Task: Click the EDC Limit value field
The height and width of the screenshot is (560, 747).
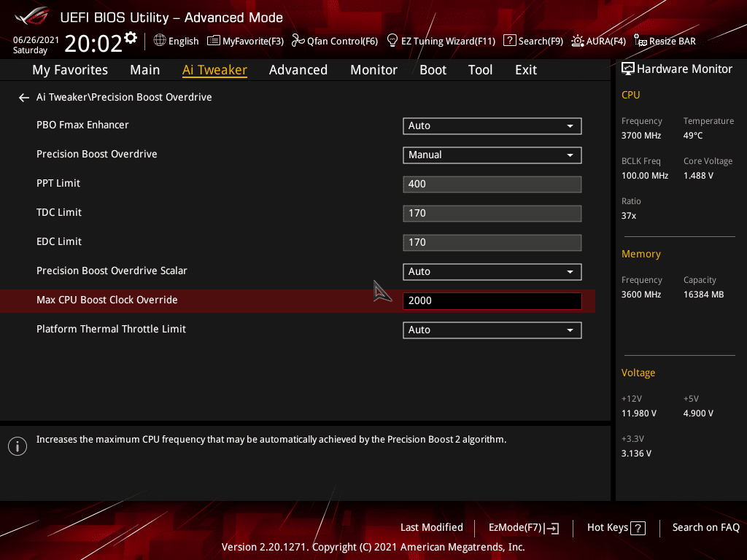Action: point(492,242)
